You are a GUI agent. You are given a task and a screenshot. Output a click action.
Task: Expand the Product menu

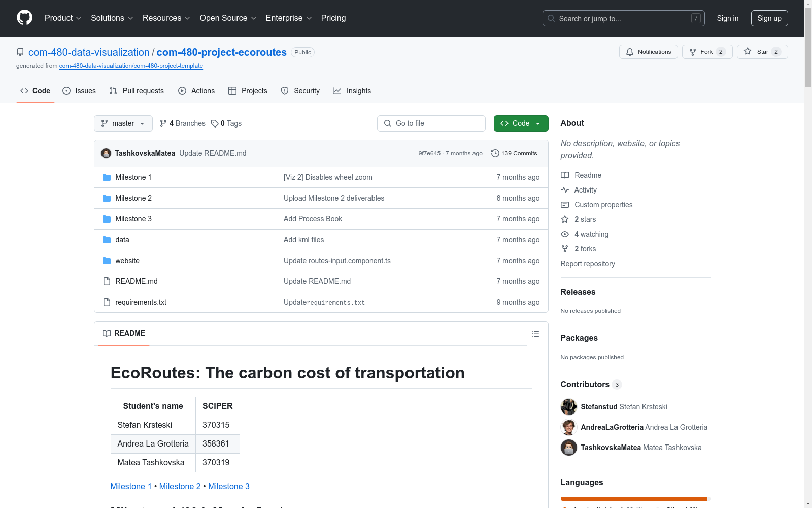(x=63, y=18)
